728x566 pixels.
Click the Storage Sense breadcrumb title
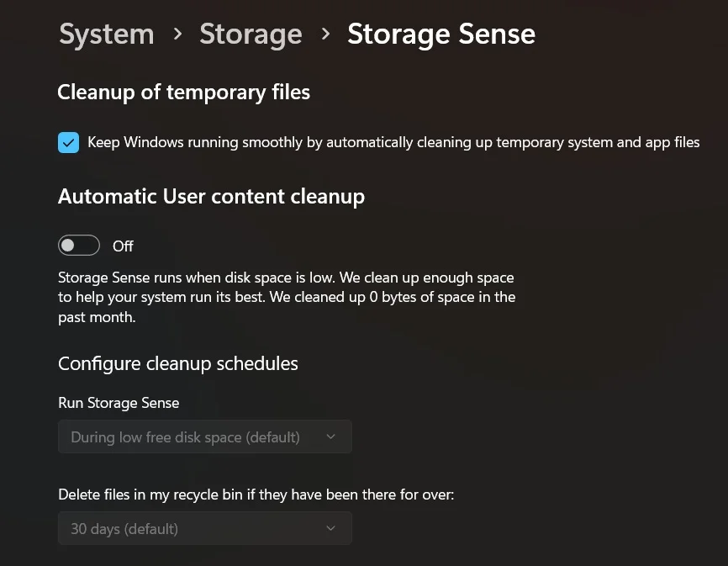440,34
